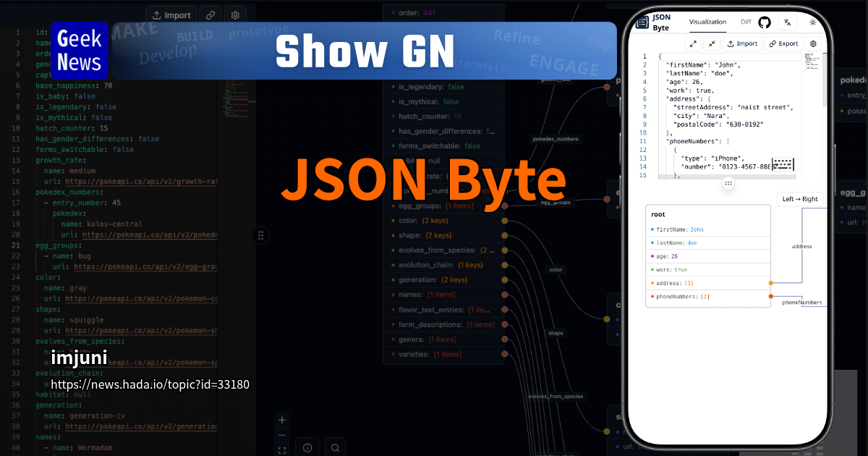868x456 pixels.
Task: Click pokedex_numbers edge label in background graph
Action: click(556, 138)
